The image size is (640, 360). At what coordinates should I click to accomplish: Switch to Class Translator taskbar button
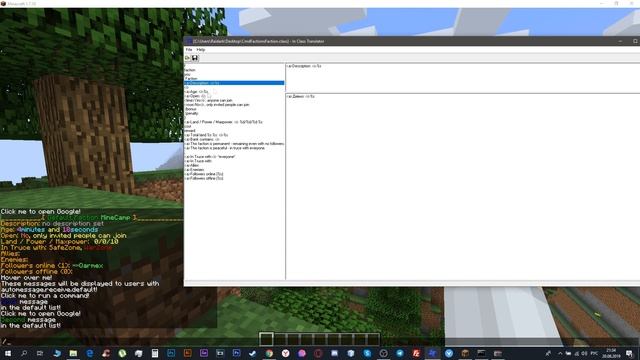(x=432, y=353)
